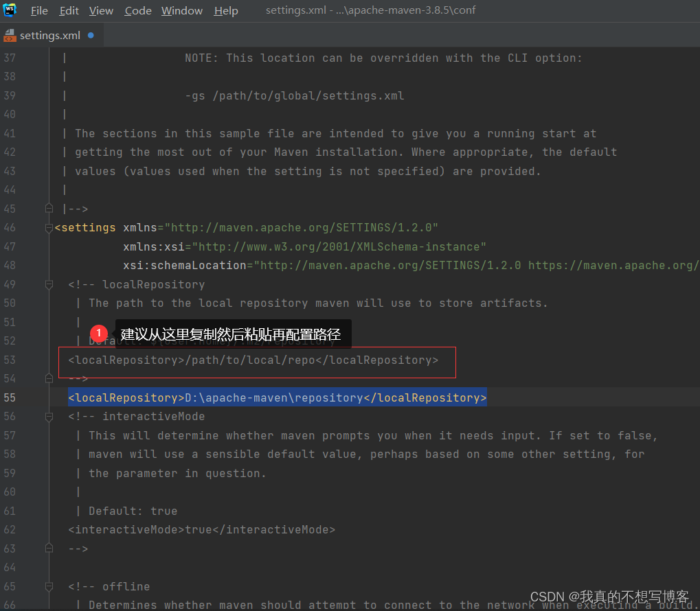Click the xsi:schemaLocation attribute
The width and height of the screenshot is (700, 611).
pos(185,266)
